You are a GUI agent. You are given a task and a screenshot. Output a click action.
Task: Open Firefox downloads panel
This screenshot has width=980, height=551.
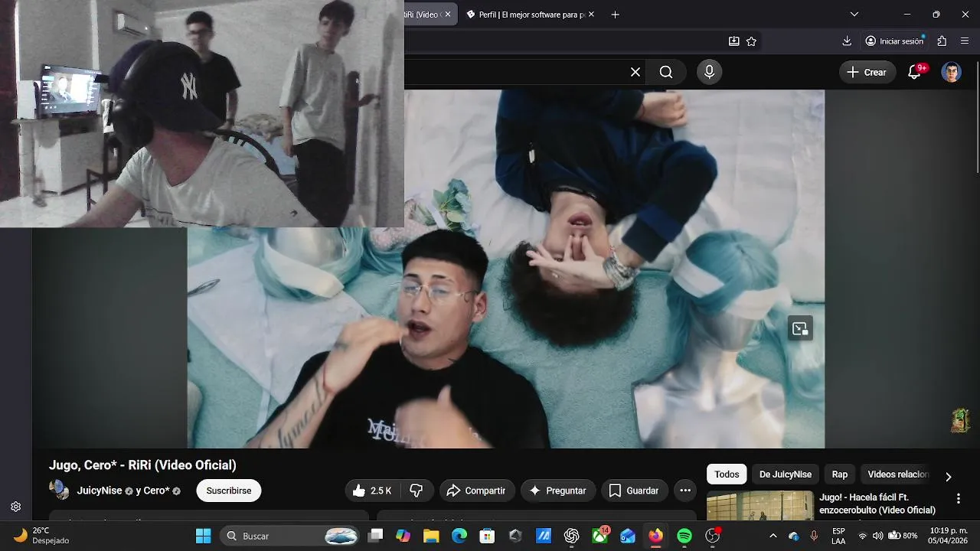[x=847, y=41]
